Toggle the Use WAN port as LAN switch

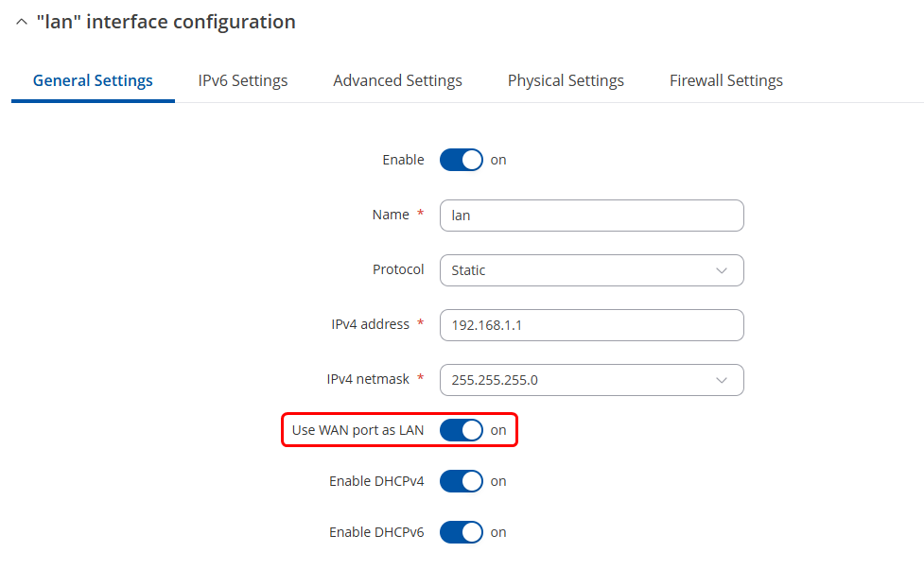click(462, 430)
